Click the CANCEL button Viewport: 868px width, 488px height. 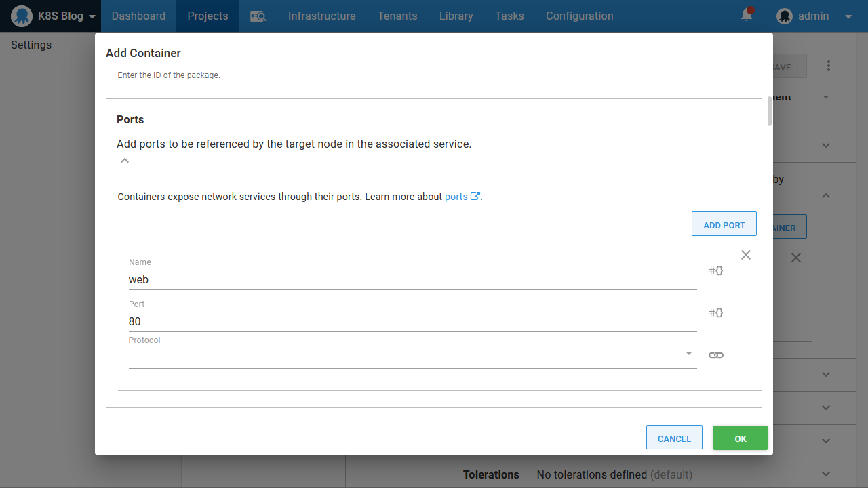(x=674, y=439)
